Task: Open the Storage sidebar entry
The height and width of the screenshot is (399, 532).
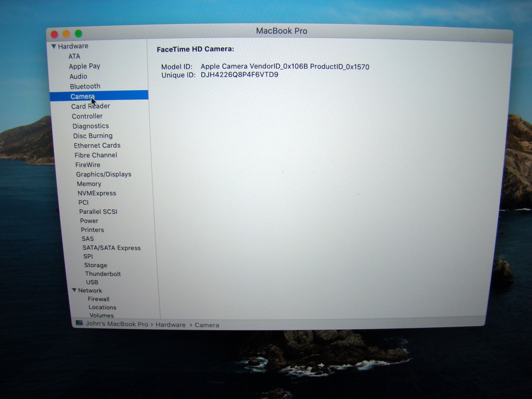Action: click(x=95, y=265)
